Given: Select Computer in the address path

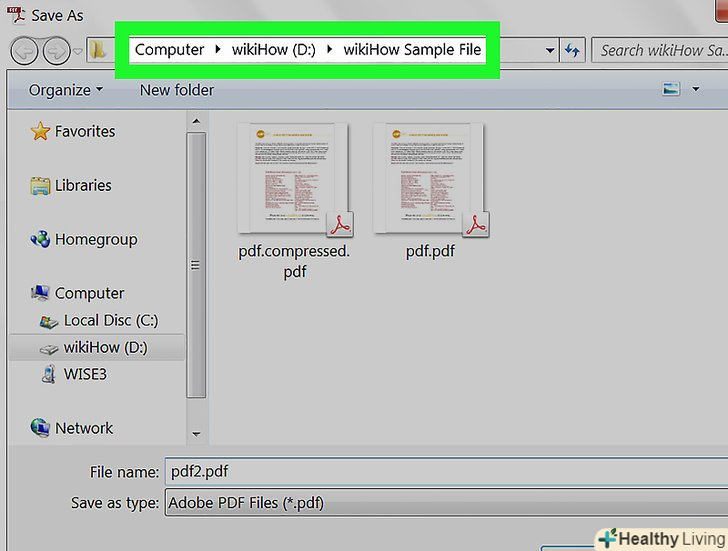Looking at the screenshot, I should 169,49.
